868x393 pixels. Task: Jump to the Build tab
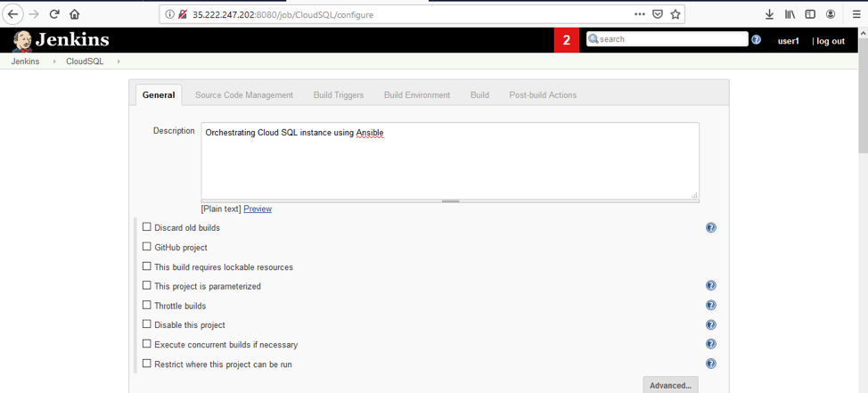coord(479,95)
